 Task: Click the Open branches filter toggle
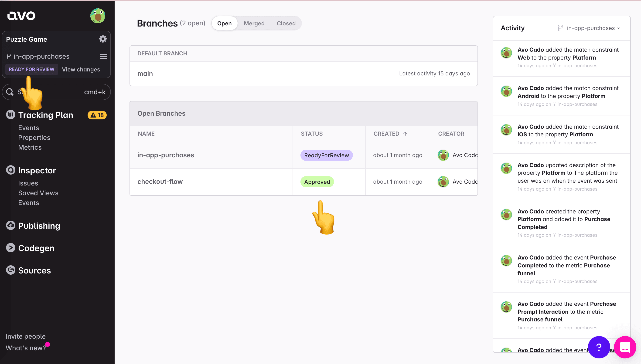(x=225, y=23)
